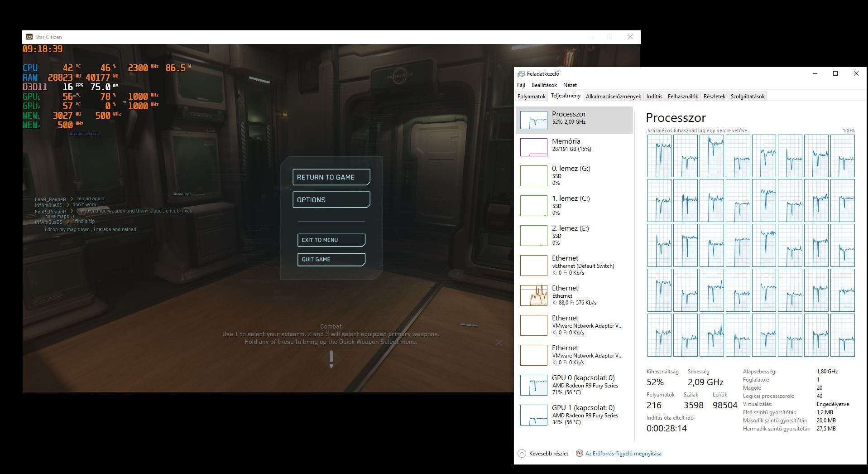
Task: Click the 'reload again' chat message
Action: tap(90, 198)
